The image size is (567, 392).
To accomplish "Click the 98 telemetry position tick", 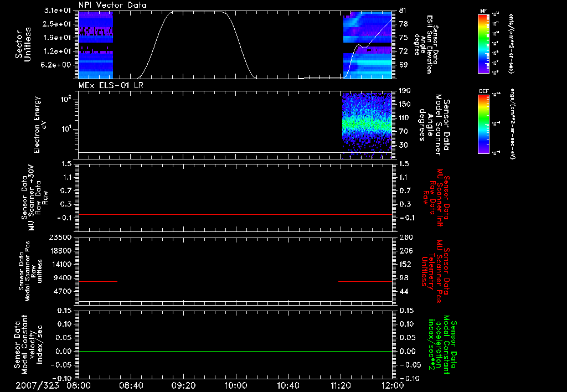I will click(404, 278).
